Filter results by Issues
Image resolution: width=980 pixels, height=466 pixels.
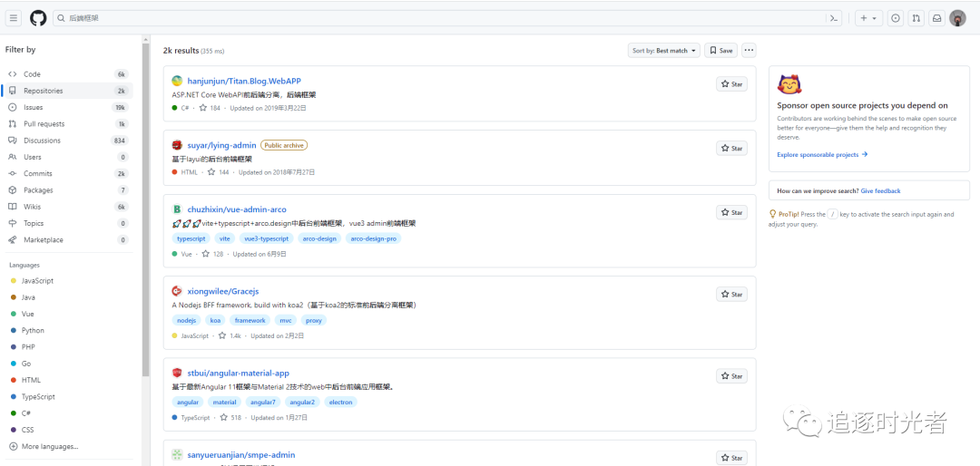pos(69,108)
